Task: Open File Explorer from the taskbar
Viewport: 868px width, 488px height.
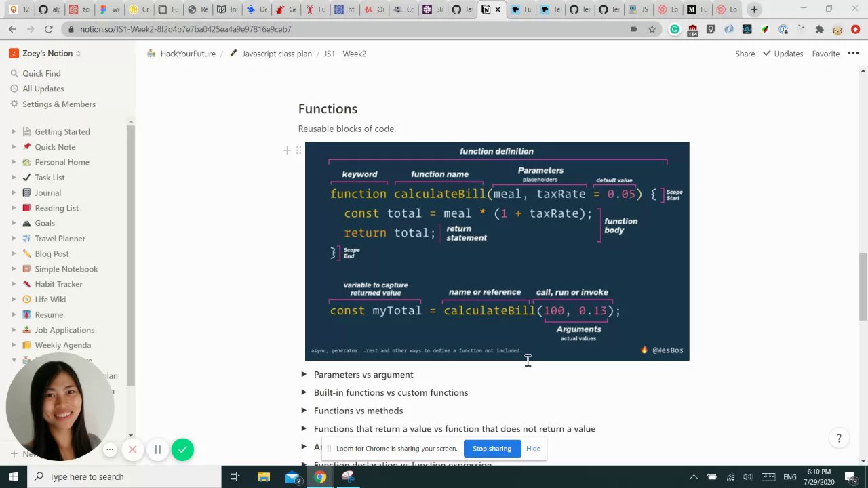Action: [264, 476]
